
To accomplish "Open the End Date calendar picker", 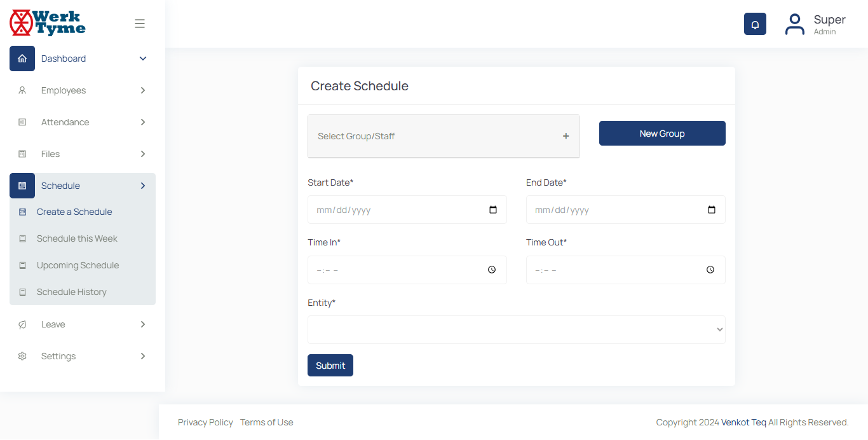I will tap(712, 210).
